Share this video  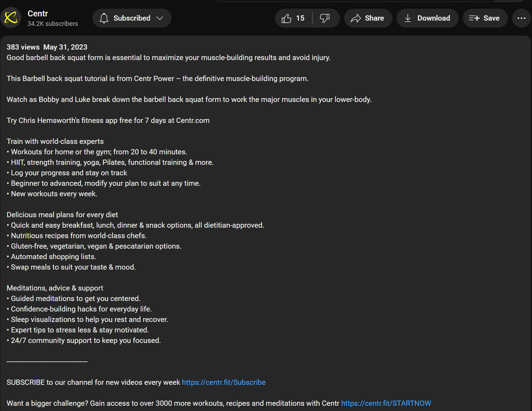368,18
